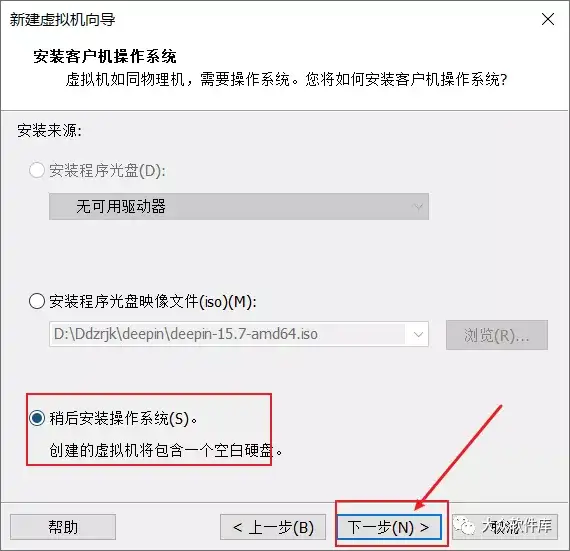Screen dimensions: 570x551
Task: Click the deepin-15.7-amd64.iso path field
Action: pos(227,334)
